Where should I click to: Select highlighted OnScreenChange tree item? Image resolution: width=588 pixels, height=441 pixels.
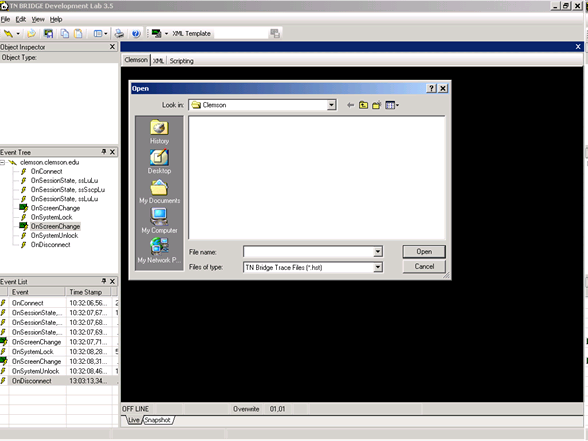[x=56, y=226]
